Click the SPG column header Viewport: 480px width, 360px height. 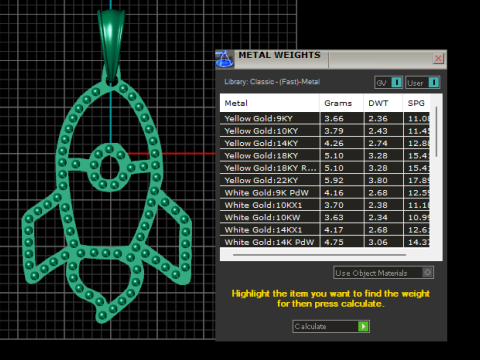click(416, 103)
